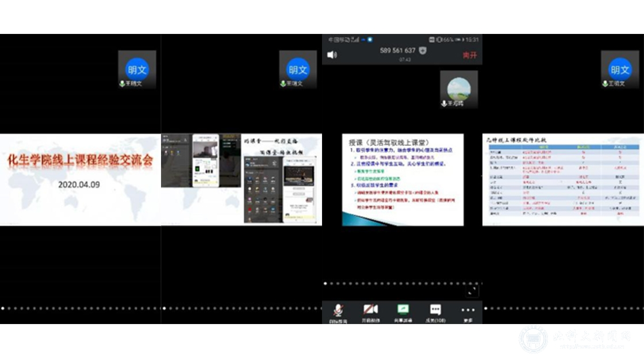The height and width of the screenshot is (362, 644).
Task: Unmute the microphone in the meeting toolbar
Action: coord(338,311)
